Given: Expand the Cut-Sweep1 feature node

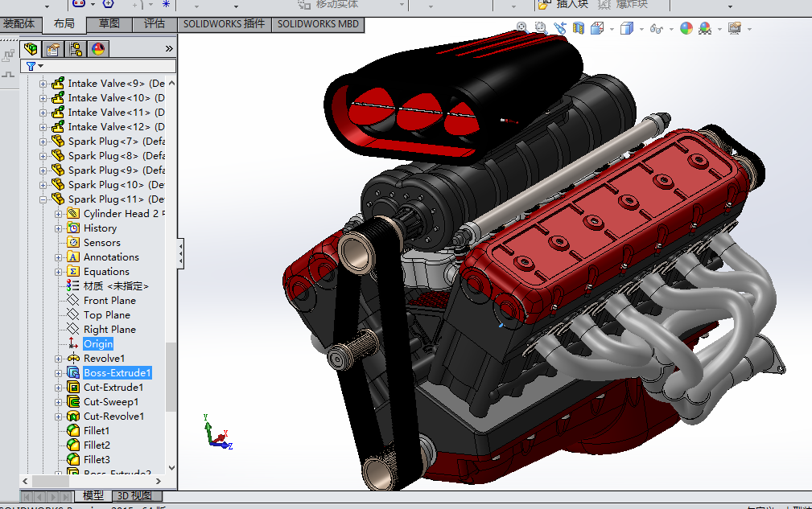Looking at the screenshot, I should point(59,402).
